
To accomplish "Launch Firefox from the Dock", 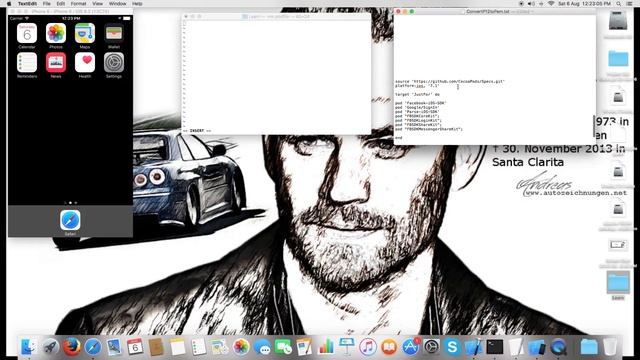I will pyautogui.click(x=71, y=347).
